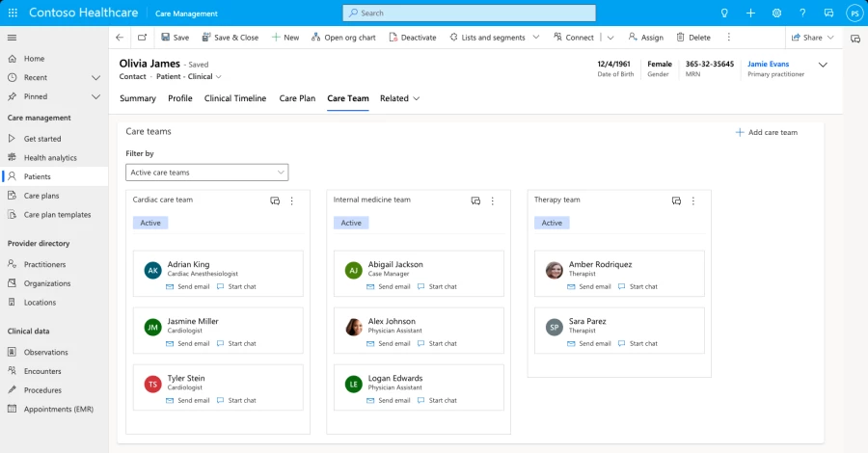Click the Save button
This screenshot has height=453, width=868.
pos(175,37)
